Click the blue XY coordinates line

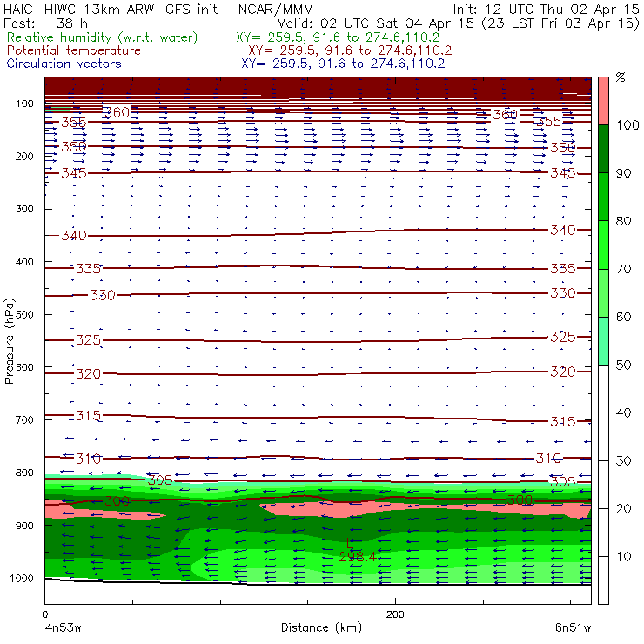point(343,64)
